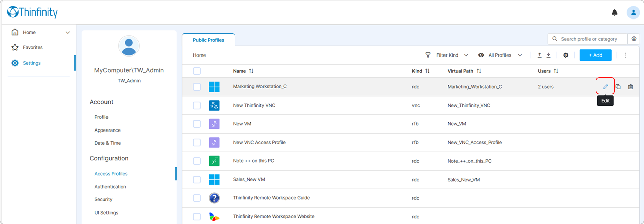This screenshot has height=224, width=644.
Task: Click the download arrow icon in toolbar
Action: [x=548, y=55]
